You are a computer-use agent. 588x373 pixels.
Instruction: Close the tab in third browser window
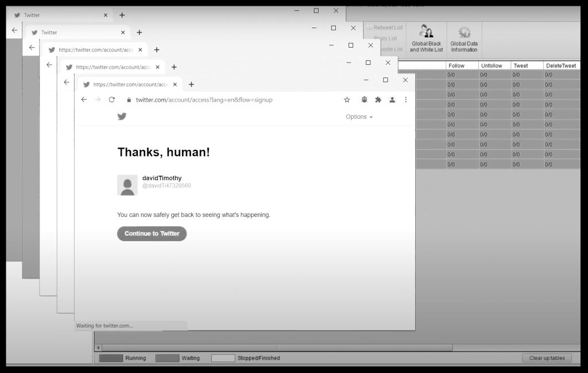pyautogui.click(x=140, y=50)
